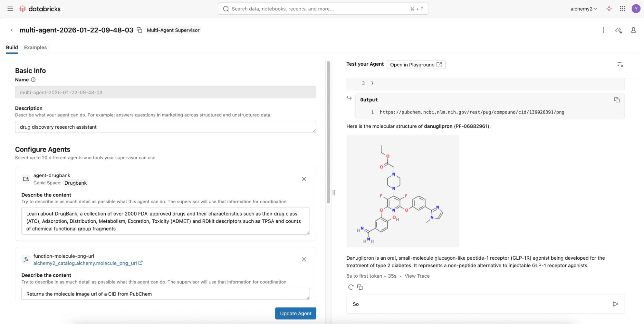The width and height of the screenshot is (644, 324).
Task: Remove the agent-drugbank agent
Action: coord(304,179)
